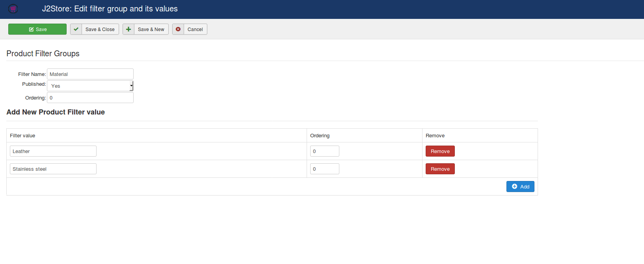Click the Save & Close button label
Image resolution: width=644 pixels, height=264 pixels.
click(x=100, y=29)
